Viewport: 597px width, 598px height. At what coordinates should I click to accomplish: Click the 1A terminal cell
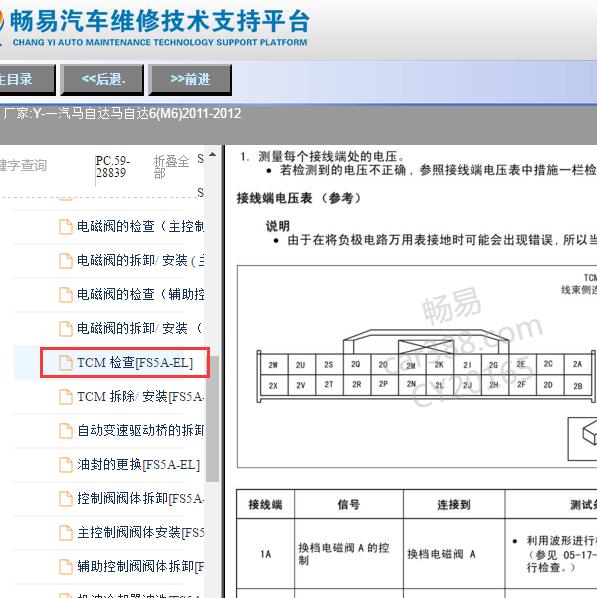(x=266, y=554)
